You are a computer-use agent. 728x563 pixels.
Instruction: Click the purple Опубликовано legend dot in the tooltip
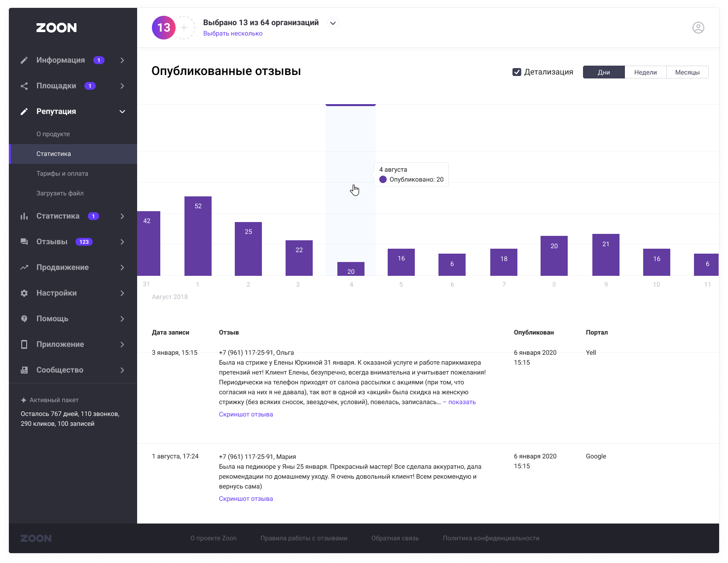[x=383, y=180]
